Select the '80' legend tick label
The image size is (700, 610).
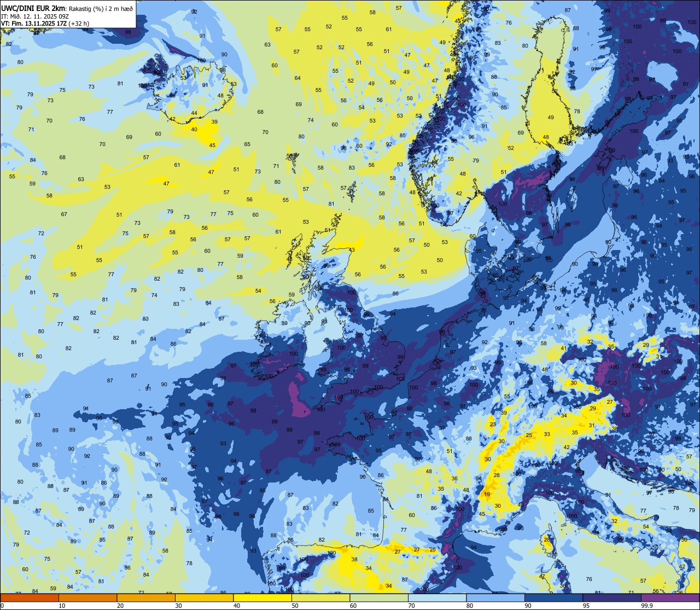[469, 606]
